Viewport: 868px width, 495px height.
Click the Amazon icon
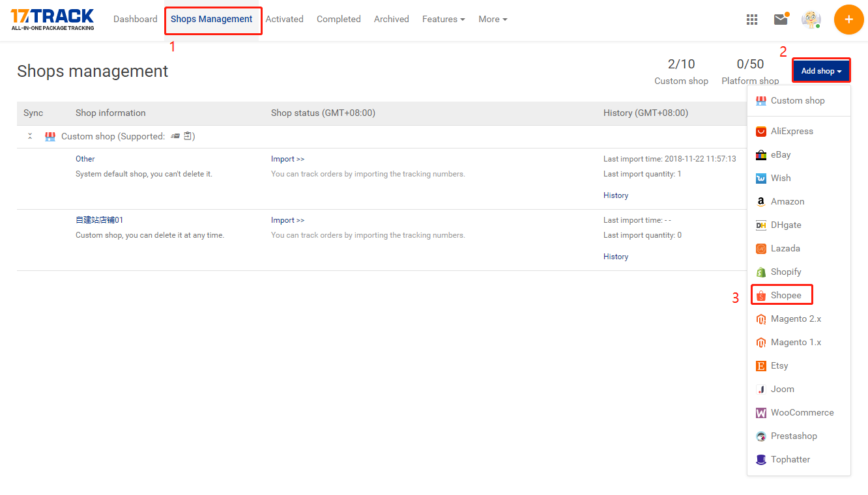pyautogui.click(x=760, y=202)
